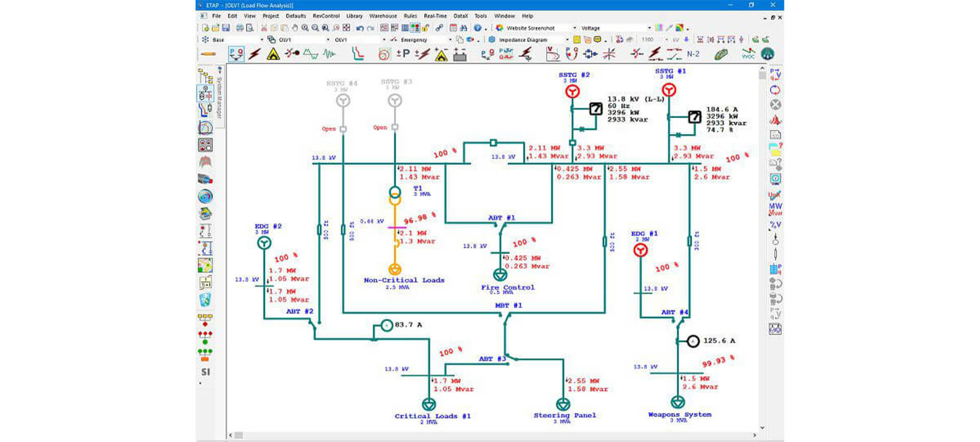
Task: Click the open breaker under SSTG #3
Action: [395, 127]
